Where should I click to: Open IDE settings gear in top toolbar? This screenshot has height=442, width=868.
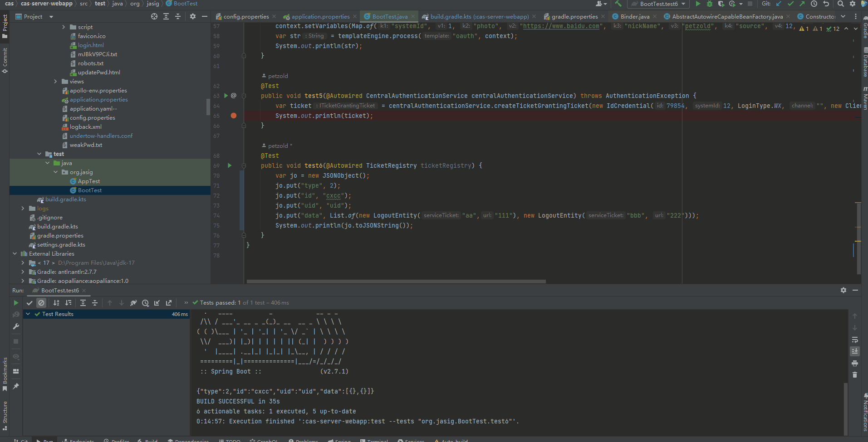853,4
